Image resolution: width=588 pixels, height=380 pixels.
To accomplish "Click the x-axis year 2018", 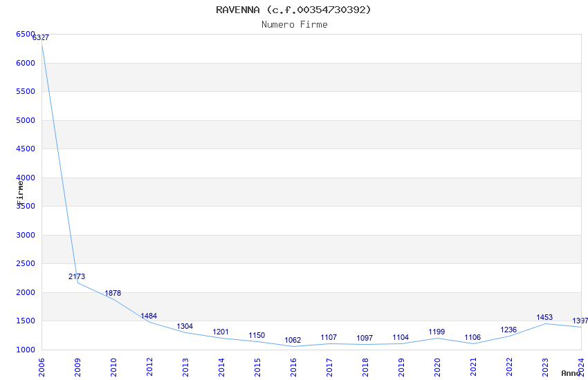I will pyautogui.click(x=365, y=368).
